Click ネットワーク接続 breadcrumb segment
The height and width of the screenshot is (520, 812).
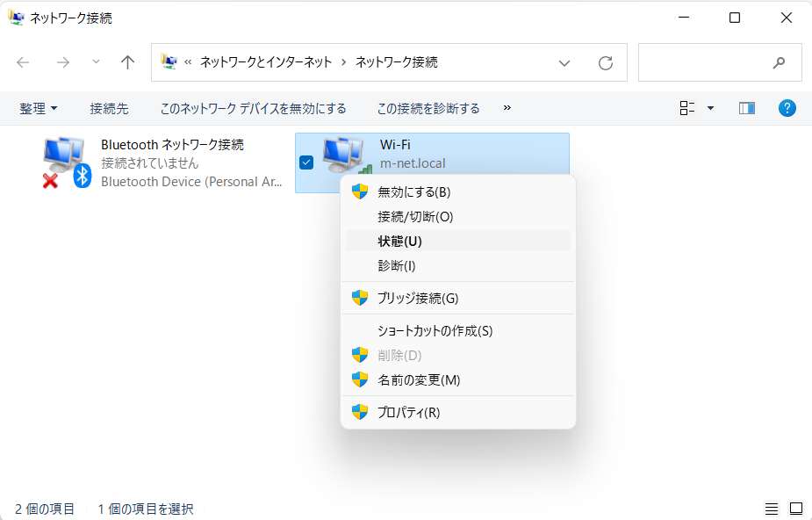pyautogui.click(x=396, y=62)
